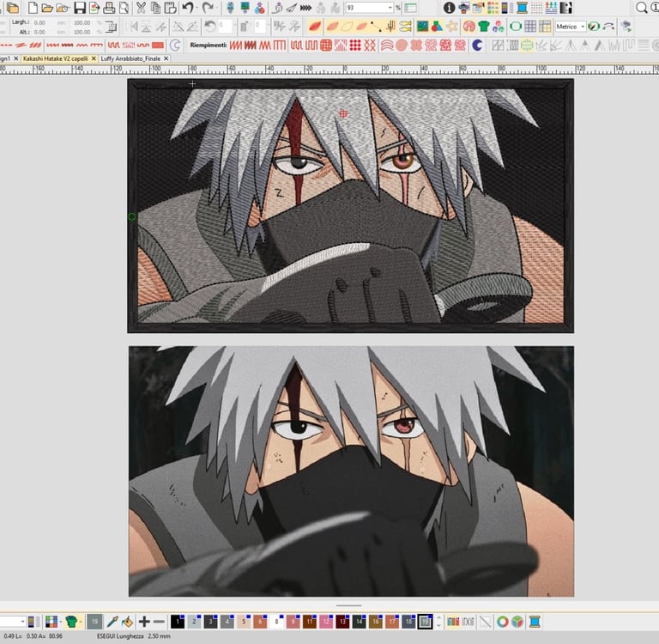
Task: Choose the solid red satin outline icon
Action: pyautogui.click(x=158, y=45)
